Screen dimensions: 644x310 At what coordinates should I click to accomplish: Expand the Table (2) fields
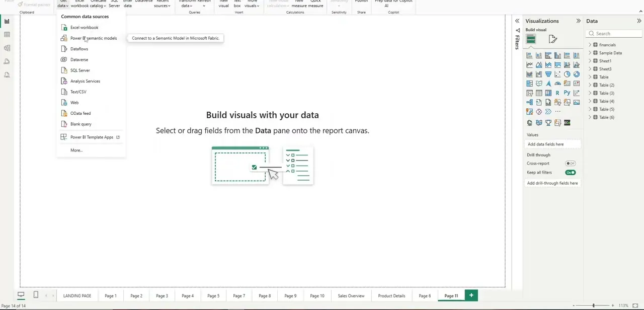pos(590,85)
